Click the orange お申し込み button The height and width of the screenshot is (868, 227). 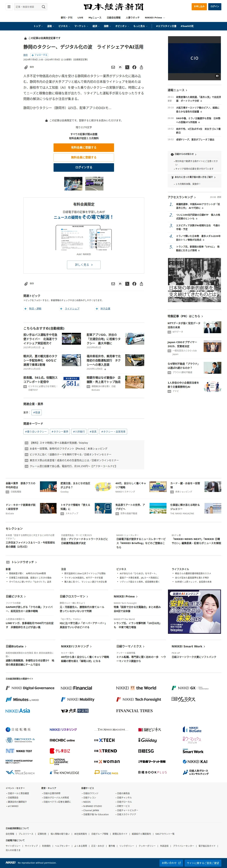click(199, 6)
